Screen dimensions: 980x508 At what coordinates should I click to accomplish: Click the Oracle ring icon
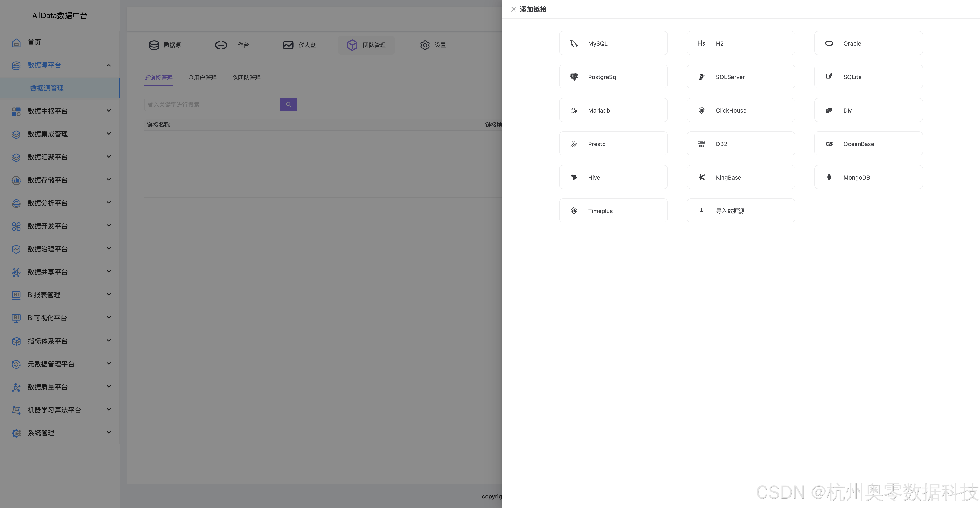829,43
